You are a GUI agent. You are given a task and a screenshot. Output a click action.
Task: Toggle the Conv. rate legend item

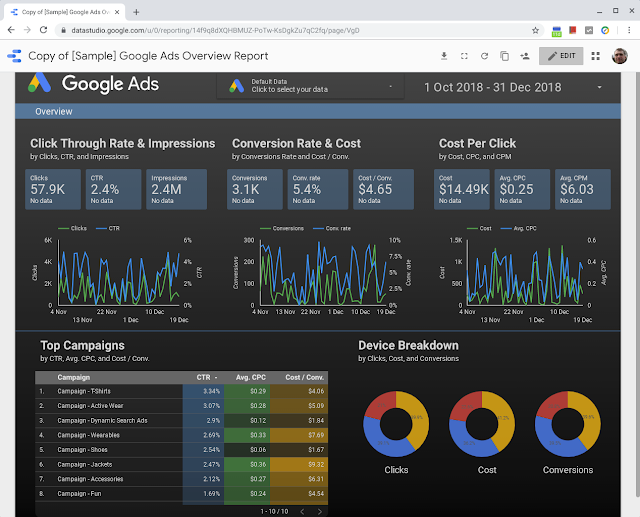[x=332, y=228]
